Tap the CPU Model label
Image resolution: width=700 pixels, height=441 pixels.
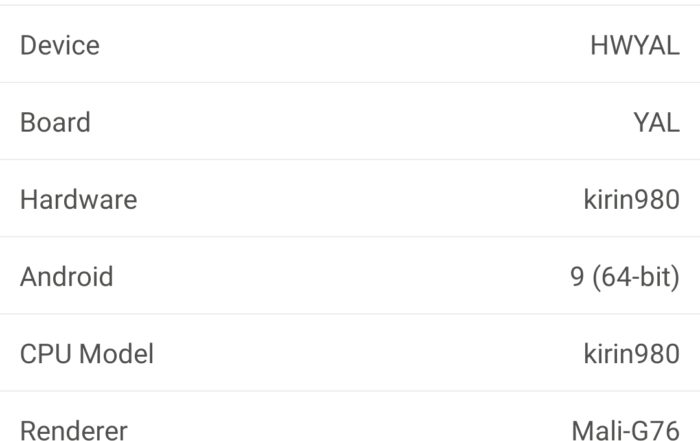87,353
